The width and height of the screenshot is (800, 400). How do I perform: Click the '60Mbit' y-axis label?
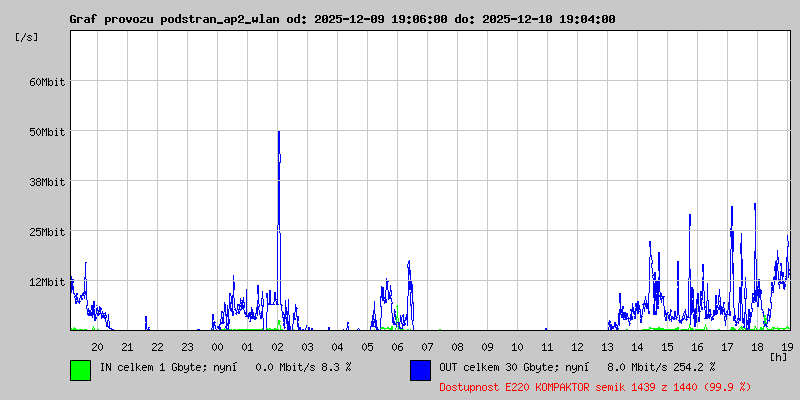click(x=47, y=82)
